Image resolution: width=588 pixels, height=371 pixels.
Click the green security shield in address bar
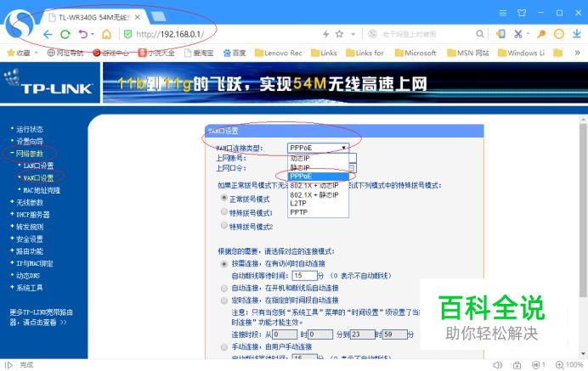[127, 35]
